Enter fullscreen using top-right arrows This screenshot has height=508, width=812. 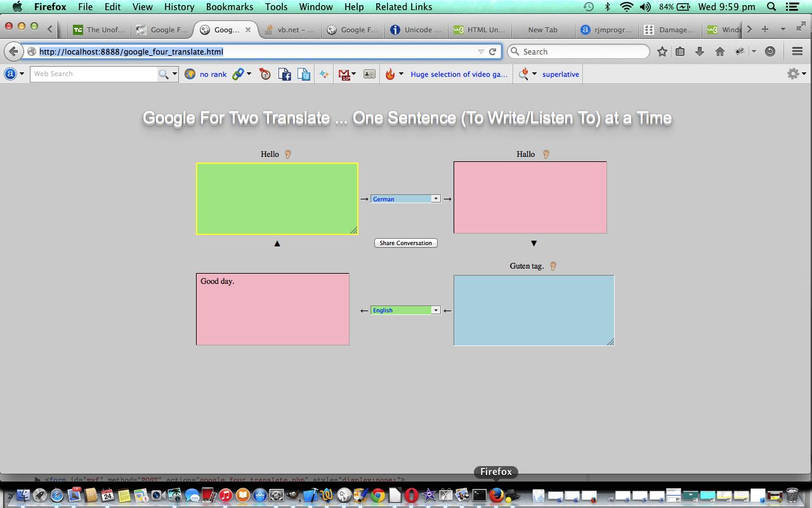(801, 26)
